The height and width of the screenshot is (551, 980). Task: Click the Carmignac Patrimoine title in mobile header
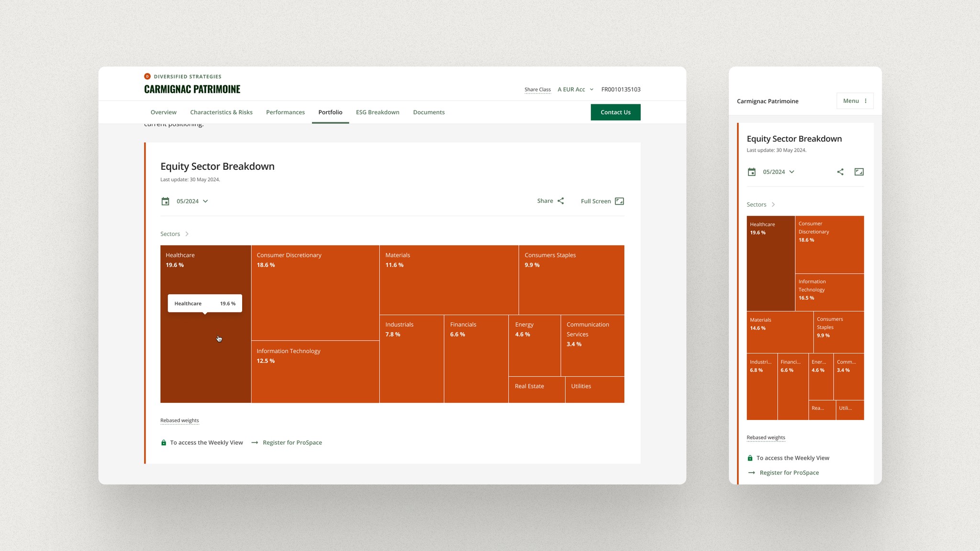click(x=768, y=101)
